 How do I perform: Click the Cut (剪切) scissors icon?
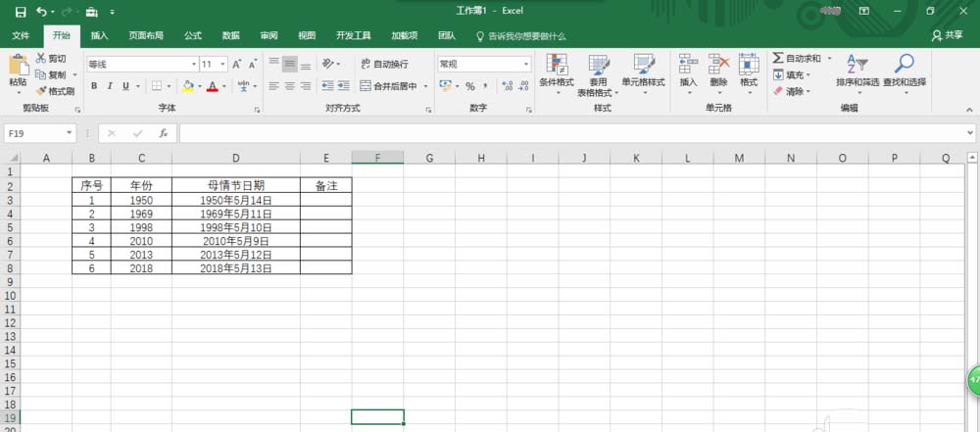41,59
